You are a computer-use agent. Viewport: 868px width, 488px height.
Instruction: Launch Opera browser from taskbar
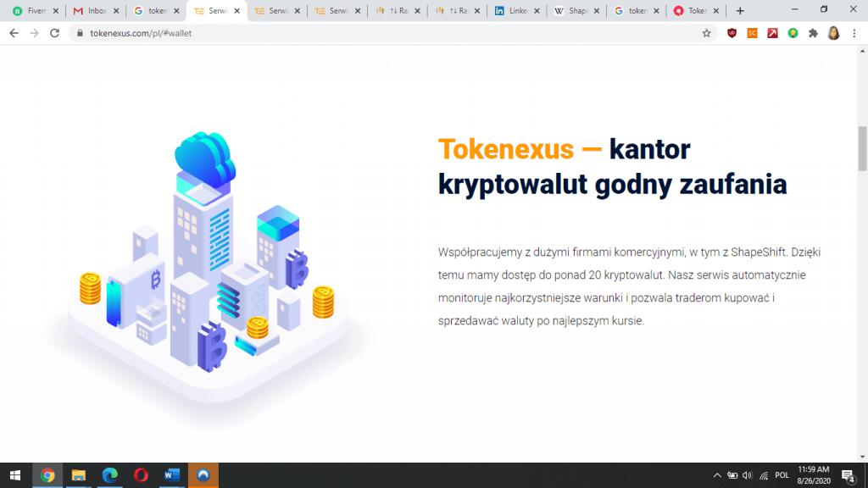(141, 475)
